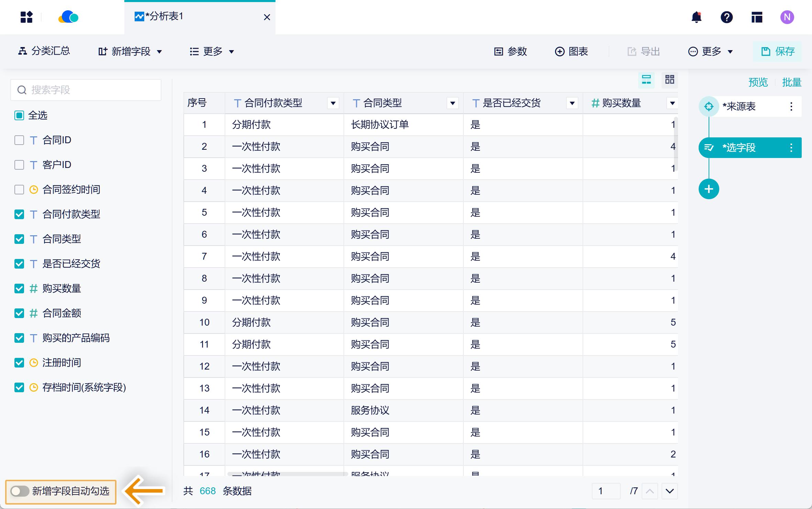812x509 pixels.
Task: Enable the 新增字段自动勾选 toggle
Action: 20,491
